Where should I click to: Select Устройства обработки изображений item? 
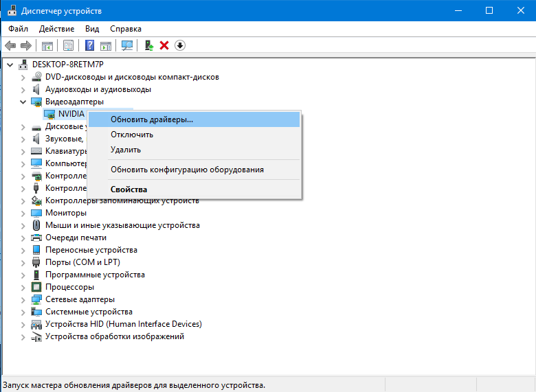click(114, 336)
